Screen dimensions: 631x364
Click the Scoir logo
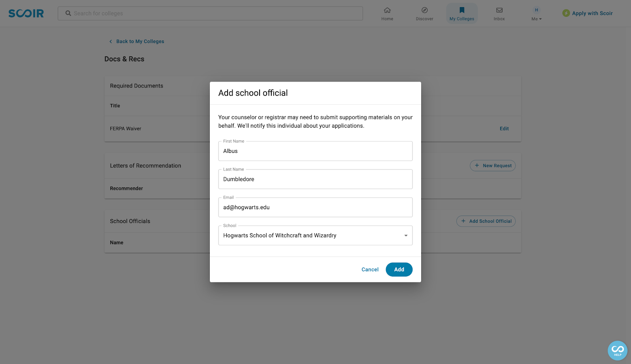[26, 13]
